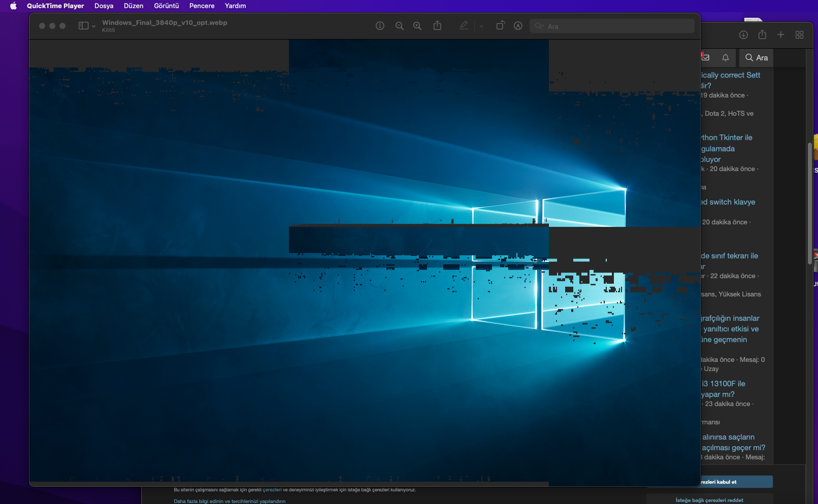Click the browser window's share icon
The height and width of the screenshot is (504, 818).
(x=762, y=35)
